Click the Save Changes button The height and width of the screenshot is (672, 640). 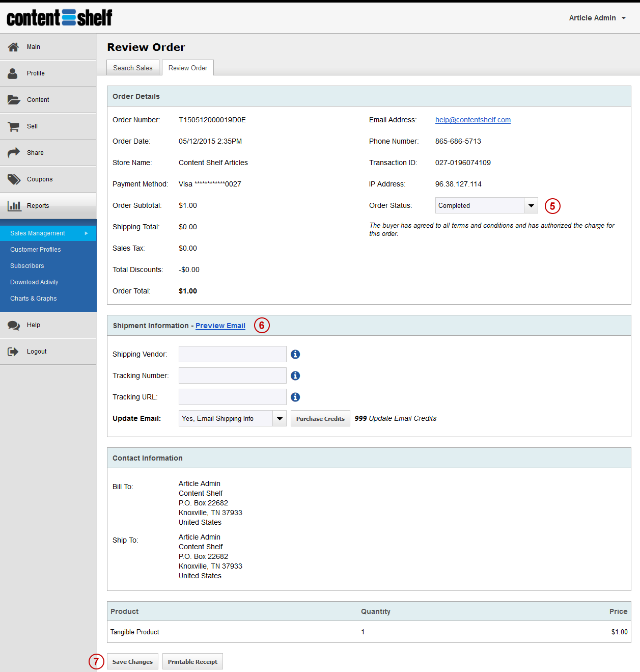[x=132, y=661]
